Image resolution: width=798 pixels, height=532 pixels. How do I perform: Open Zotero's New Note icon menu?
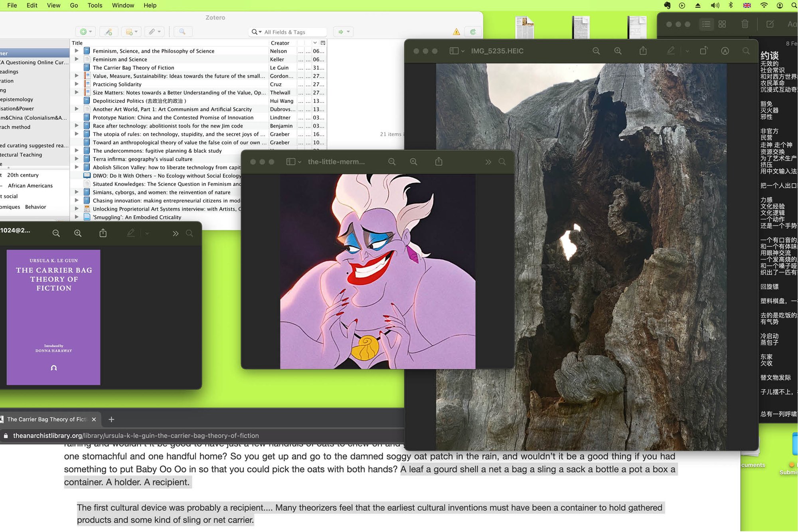pyautogui.click(x=131, y=32)
